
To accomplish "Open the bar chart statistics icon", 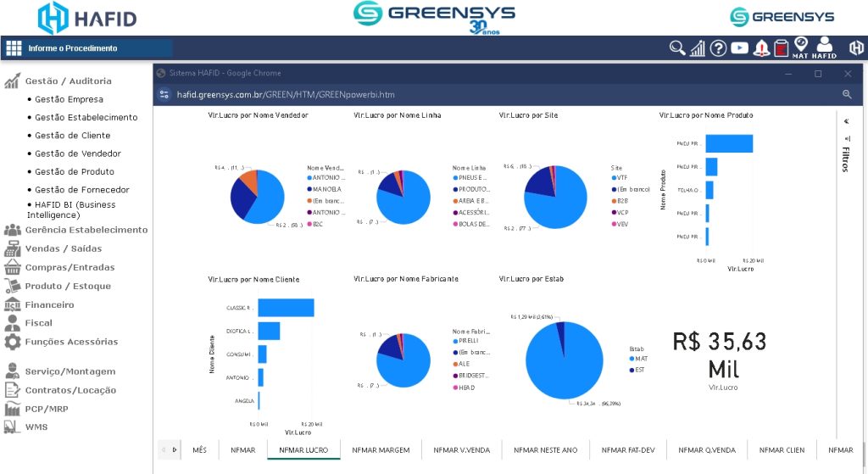I will (x=698, y=48).
